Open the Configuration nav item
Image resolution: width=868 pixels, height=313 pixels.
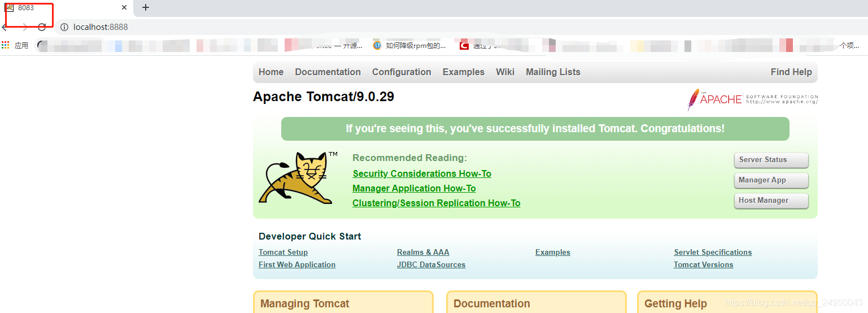(x=402, y=72)
